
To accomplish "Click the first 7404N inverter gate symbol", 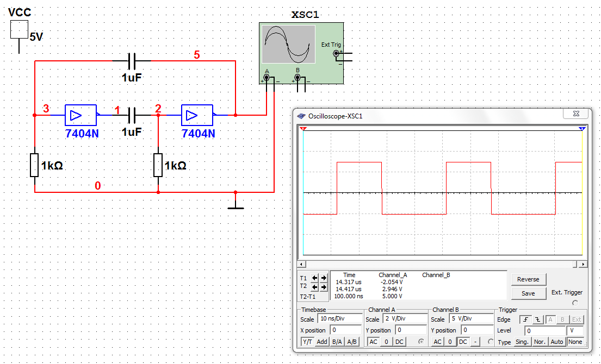I will 80,115.
